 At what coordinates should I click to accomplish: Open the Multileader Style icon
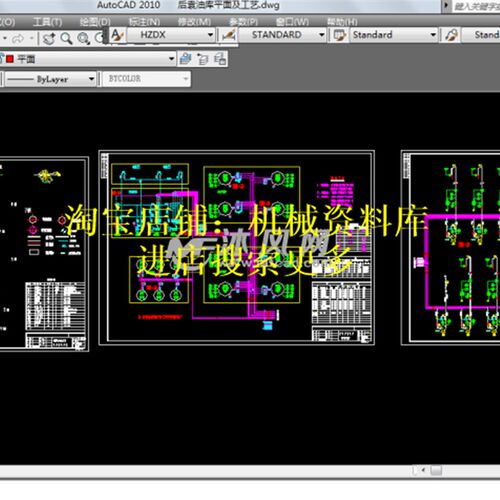coord(451,35)
